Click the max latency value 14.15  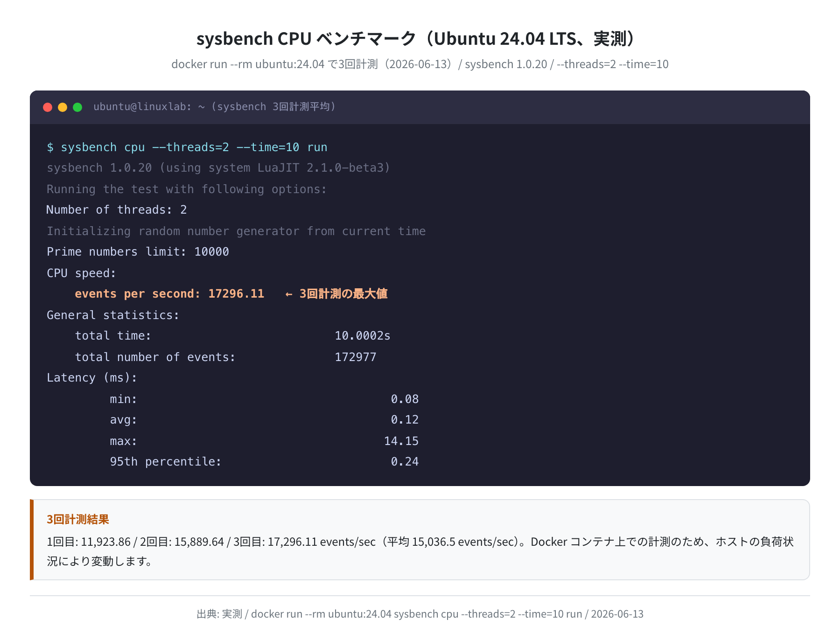coord(401,441)
